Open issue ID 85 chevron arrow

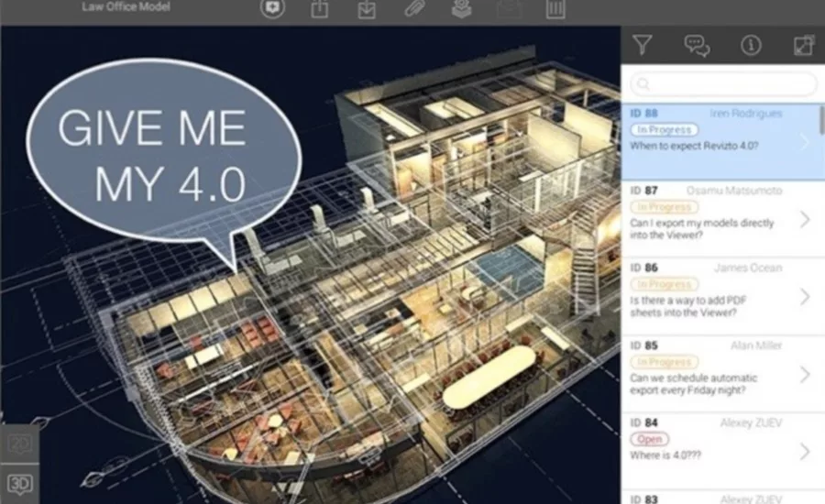click(x=805, y=374)
